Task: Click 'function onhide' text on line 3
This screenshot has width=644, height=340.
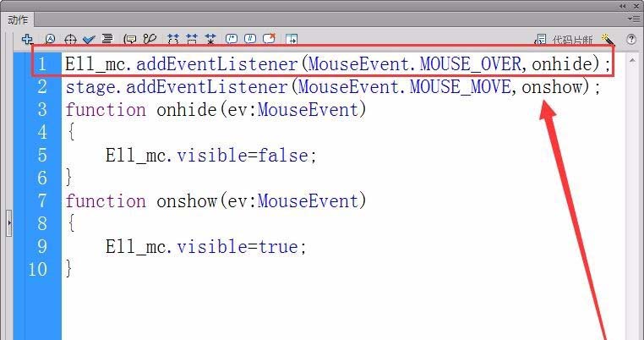Action: tap(141, 110)
